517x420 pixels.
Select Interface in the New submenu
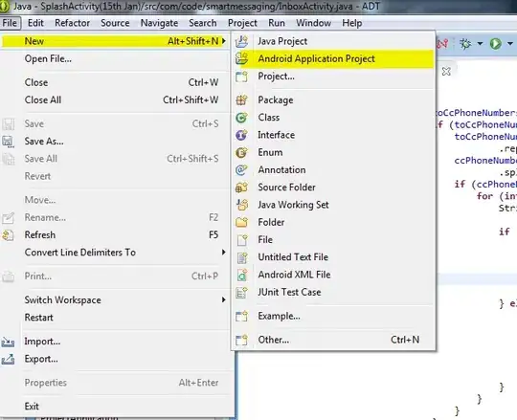[334, 135]
